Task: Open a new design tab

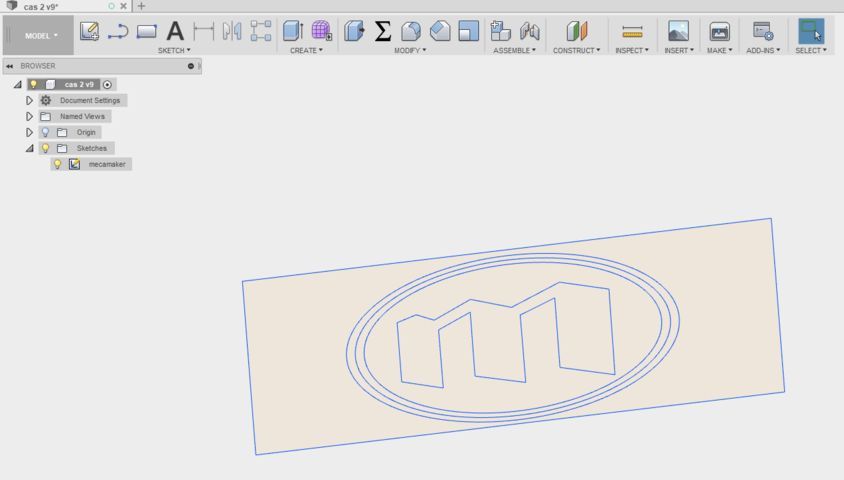Action: pyautogui.click(x=142, y=6)
